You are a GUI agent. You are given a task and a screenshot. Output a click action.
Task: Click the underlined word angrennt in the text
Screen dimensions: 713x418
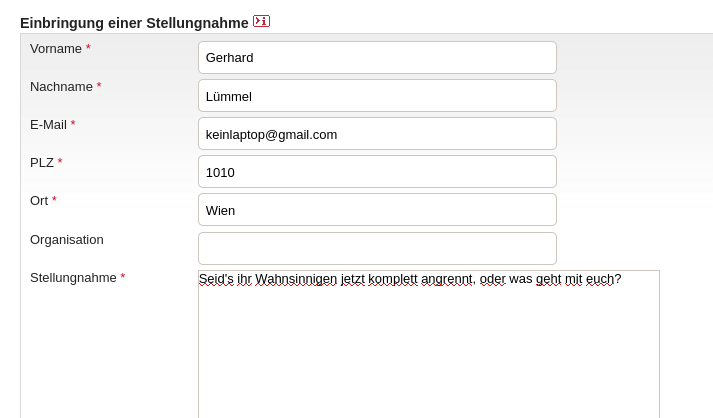(x=447, y=279)
